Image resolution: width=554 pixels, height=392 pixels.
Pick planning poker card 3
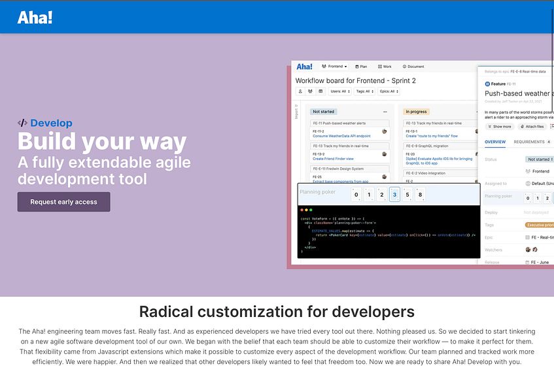[x=394, y=195]
